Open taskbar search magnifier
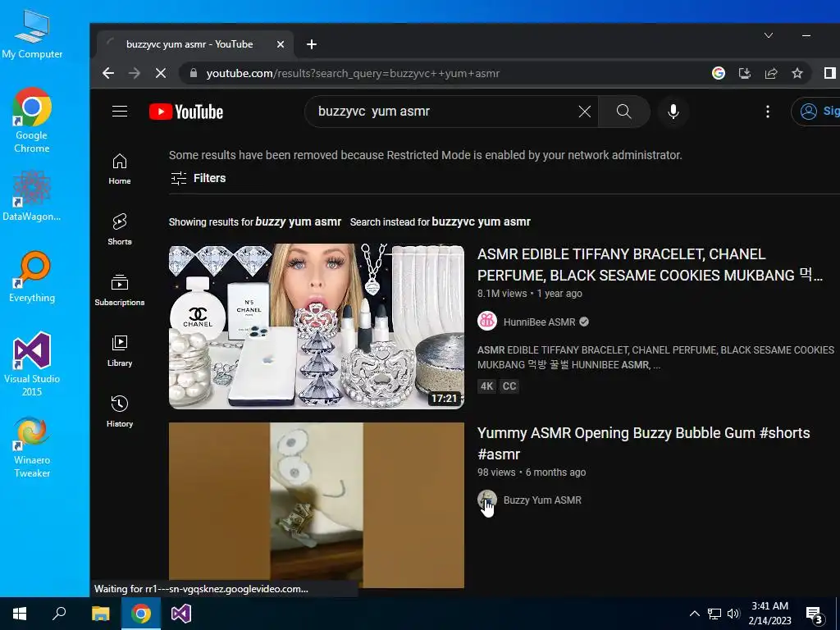The width and height of the screenshot is (840, 630). pos(59,614)
